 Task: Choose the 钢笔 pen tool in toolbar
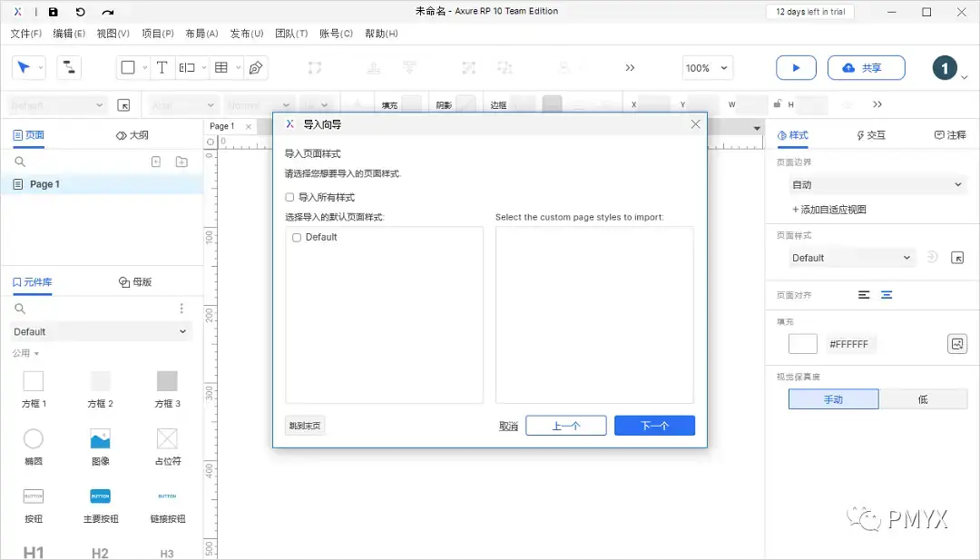tap(257, 67)
